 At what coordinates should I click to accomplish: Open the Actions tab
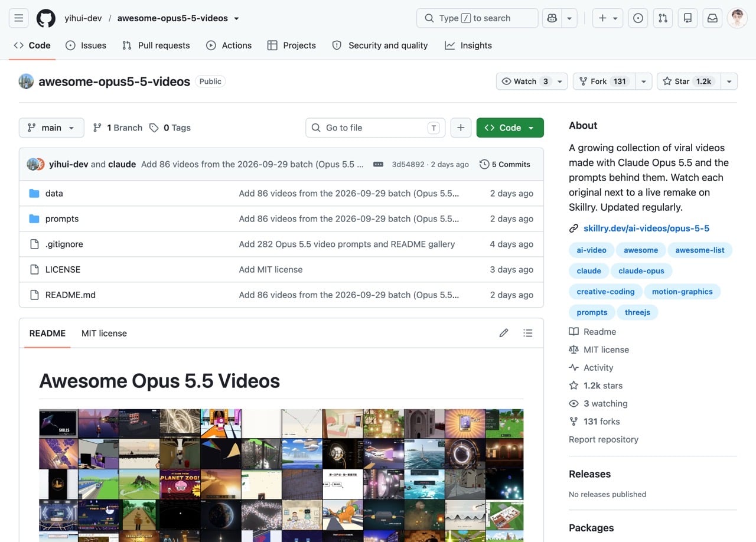click(229, 45)
